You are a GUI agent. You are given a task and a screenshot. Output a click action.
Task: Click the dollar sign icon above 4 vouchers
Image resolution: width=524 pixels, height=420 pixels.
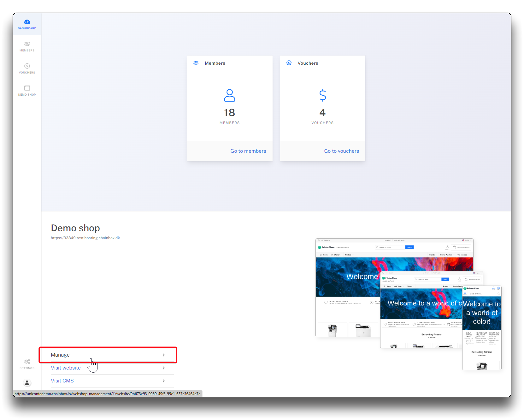[322, 95]
